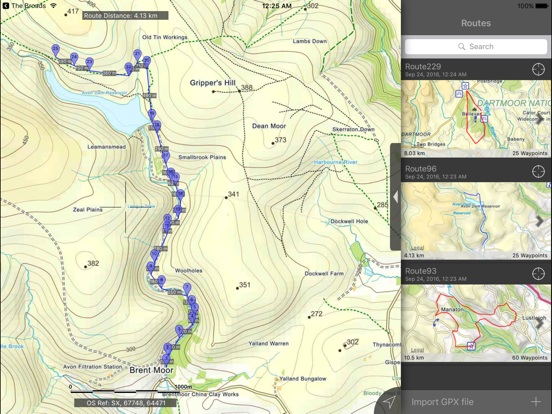Select the Route96 title row
The height and width of the screenshot is (414, 552).
pyautogui.click(x=476, y=171)
